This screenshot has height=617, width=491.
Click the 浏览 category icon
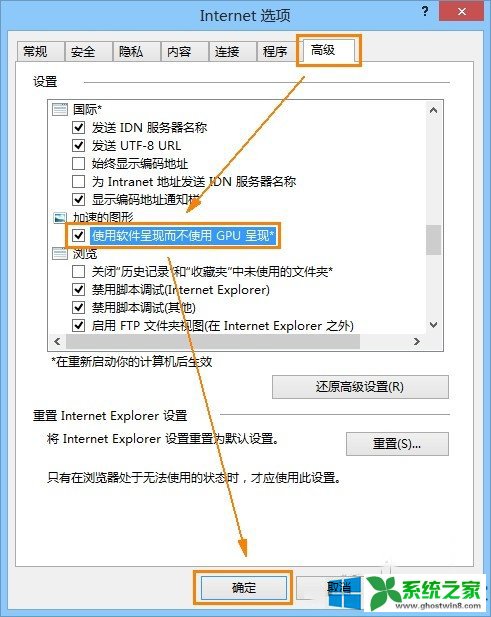click(x=60, y=254)
